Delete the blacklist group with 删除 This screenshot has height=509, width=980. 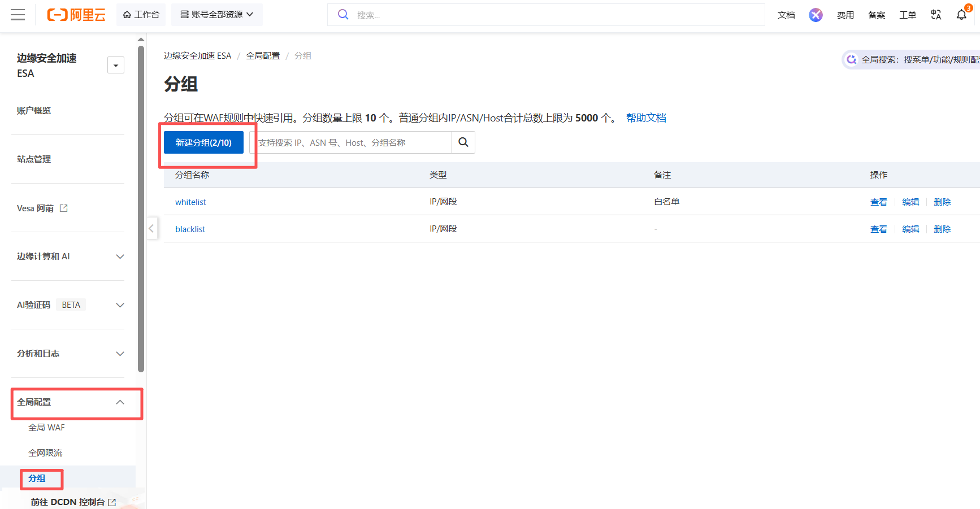click(942, 229)
